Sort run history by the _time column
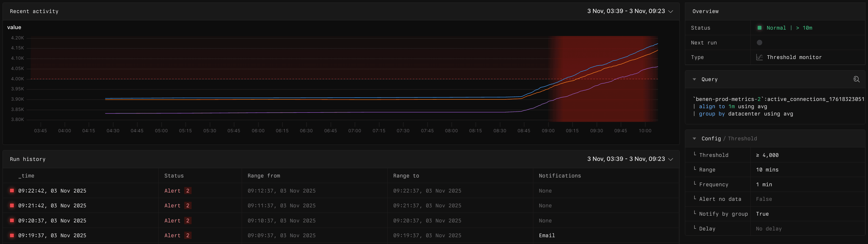Screen dimensions: 868x244 tap(26, 176)
